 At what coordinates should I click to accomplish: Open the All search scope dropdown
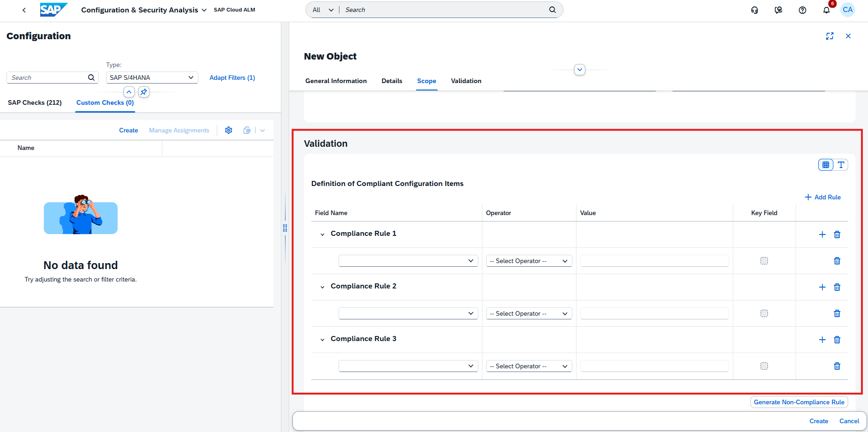(323, 10)
